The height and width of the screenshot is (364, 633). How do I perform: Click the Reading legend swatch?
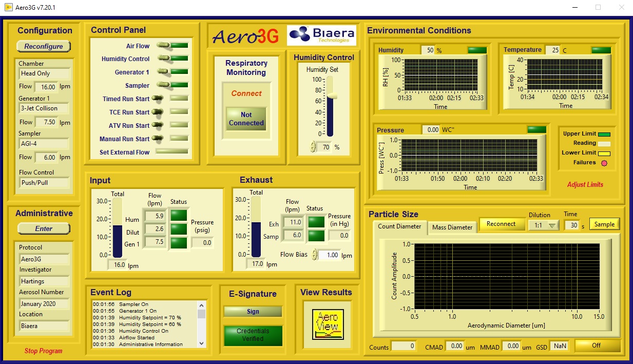pyautogui.click(x=604, y=144)
